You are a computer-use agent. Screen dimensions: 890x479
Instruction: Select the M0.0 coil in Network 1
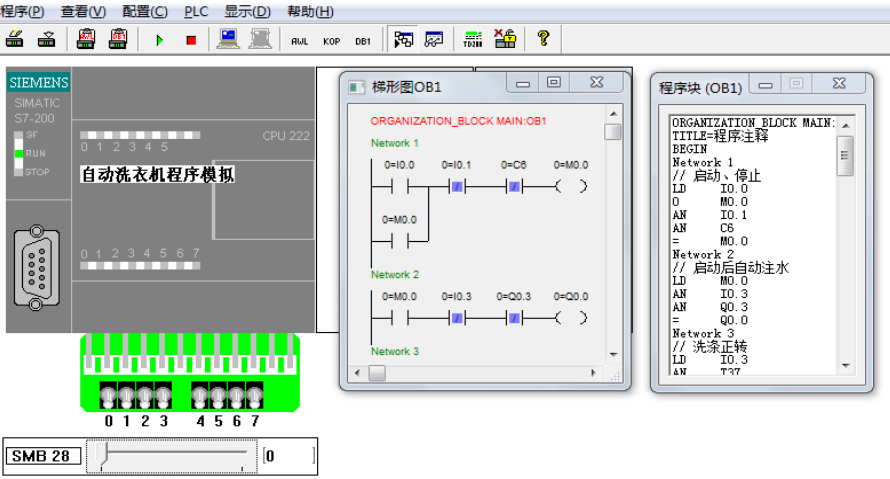[571, 186]
